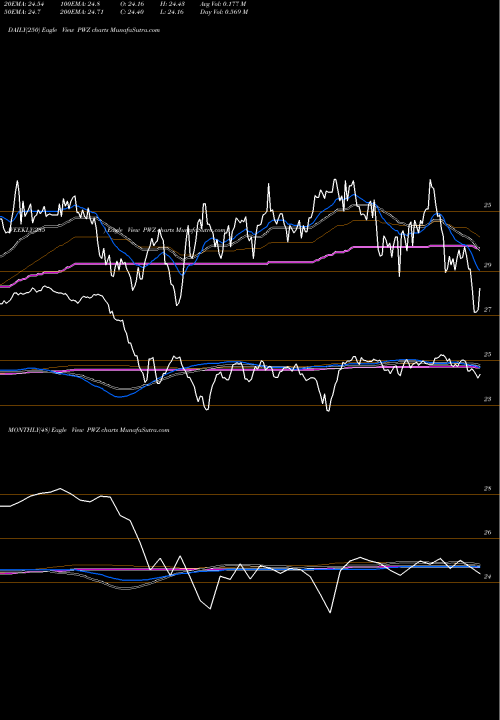Click the monthly chart axis label 28
The image size is (500, 720).
487,489
